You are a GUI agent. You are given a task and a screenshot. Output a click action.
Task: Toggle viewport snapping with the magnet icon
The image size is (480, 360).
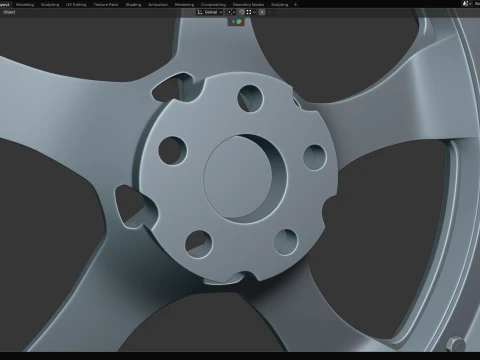pos(242,12)
